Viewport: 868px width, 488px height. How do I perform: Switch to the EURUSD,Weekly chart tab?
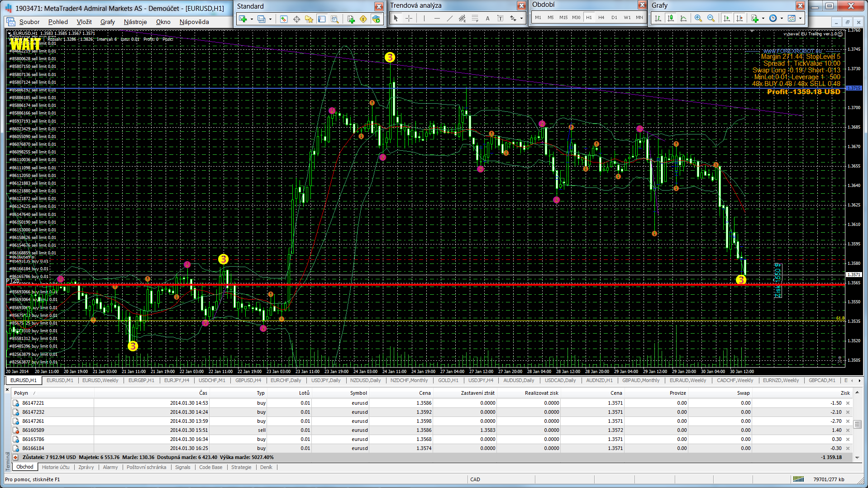click(x=100, y=380)
